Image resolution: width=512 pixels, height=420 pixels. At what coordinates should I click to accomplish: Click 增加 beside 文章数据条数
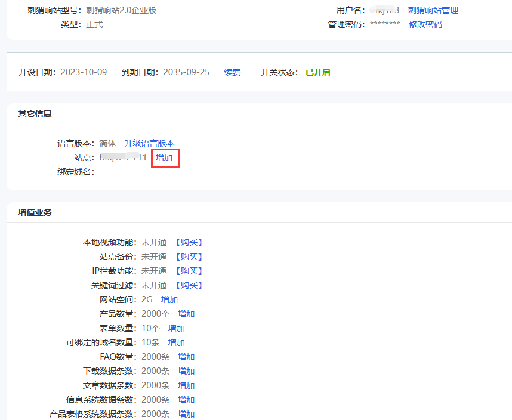186,385
